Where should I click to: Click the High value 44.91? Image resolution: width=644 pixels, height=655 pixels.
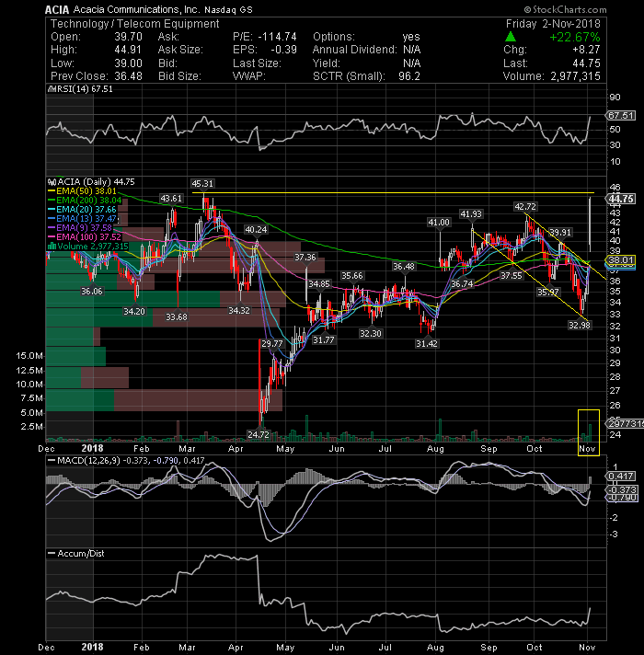coord(128,50)
